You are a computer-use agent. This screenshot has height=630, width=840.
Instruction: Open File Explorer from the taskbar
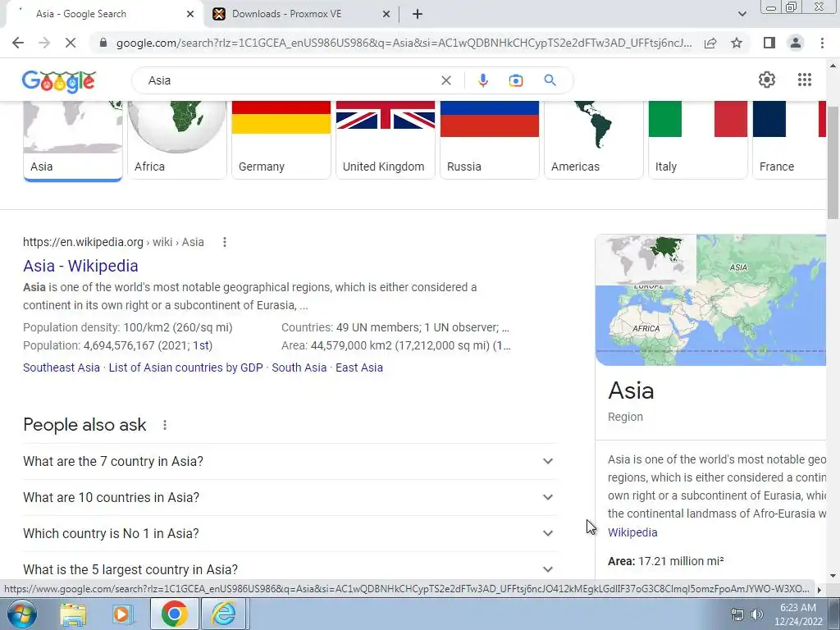coord(73,614)
